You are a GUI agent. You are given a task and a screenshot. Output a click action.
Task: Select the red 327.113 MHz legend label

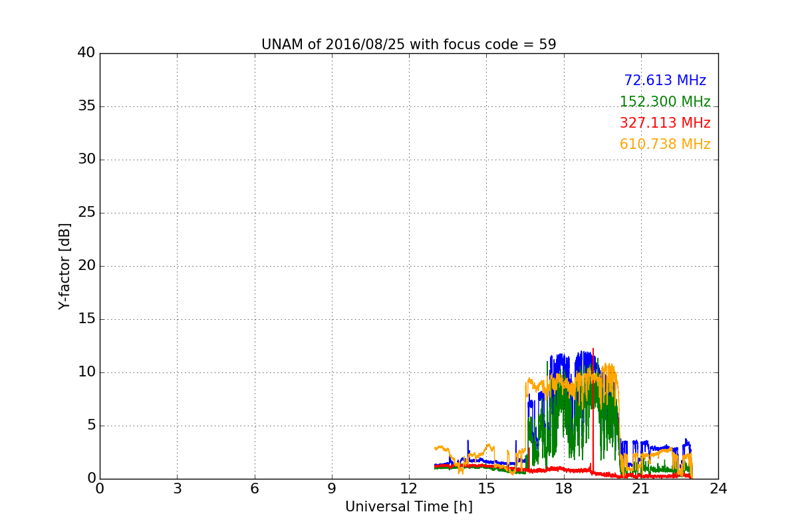(665, 123)
